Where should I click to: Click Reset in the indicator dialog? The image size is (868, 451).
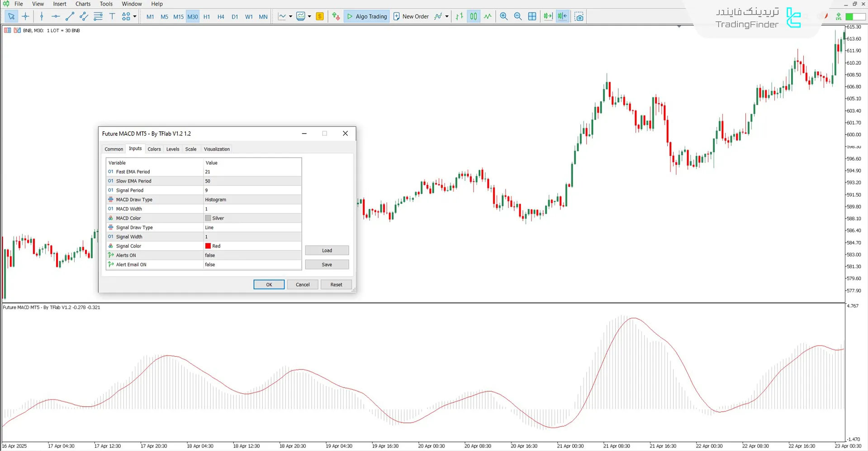[x=336, y=284]
